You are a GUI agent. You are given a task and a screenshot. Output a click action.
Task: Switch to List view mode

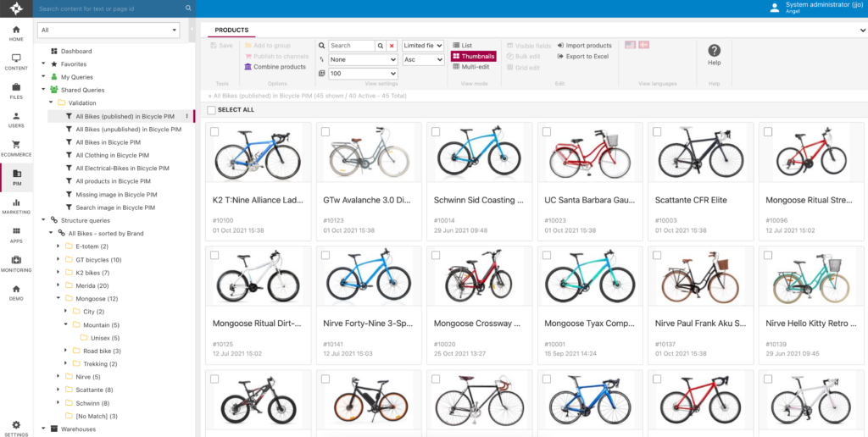tap(462, 46)
